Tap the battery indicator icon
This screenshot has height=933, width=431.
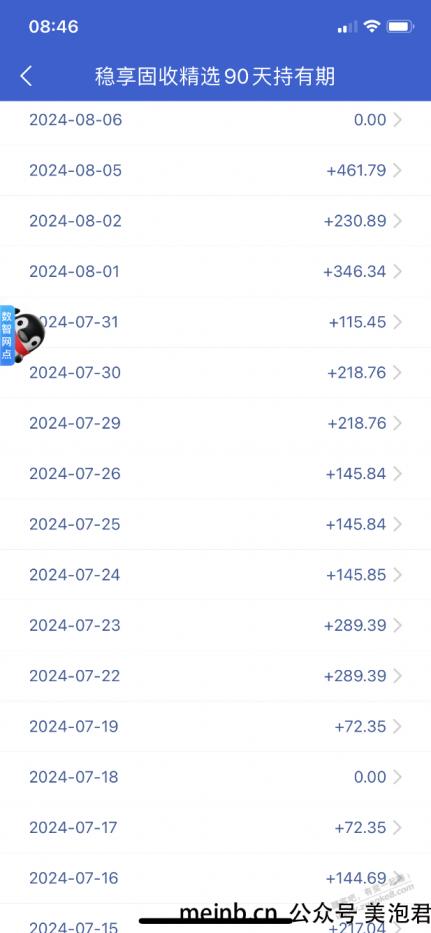[x=401, y=26]
